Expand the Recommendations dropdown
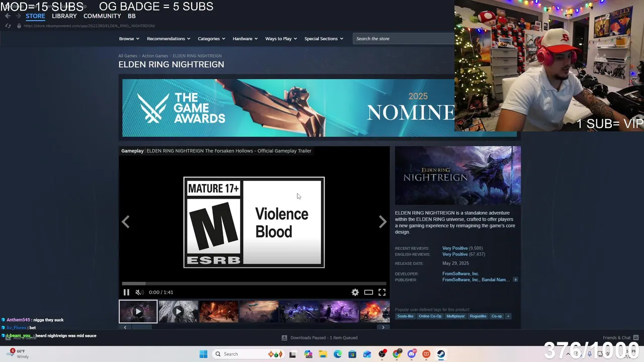The width and height of the screenshot is (644, 362). [169, 39]
